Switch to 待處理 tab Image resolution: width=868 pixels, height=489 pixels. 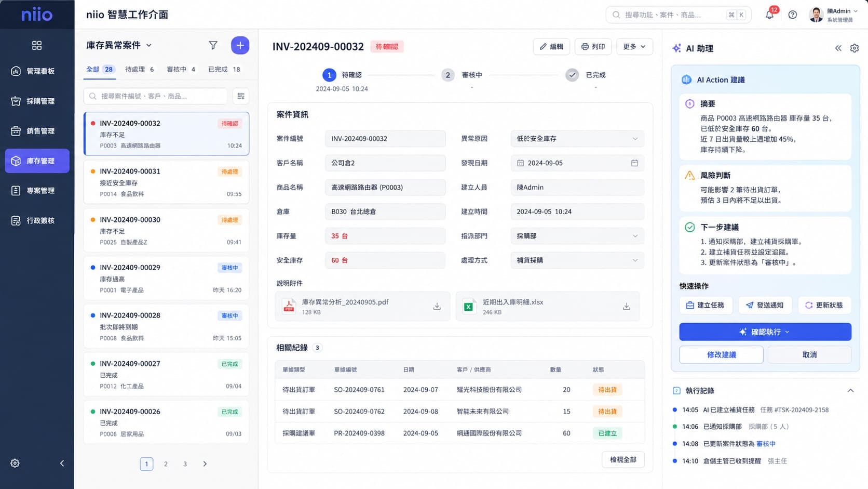pyautogui.click(x=140, y=69)
